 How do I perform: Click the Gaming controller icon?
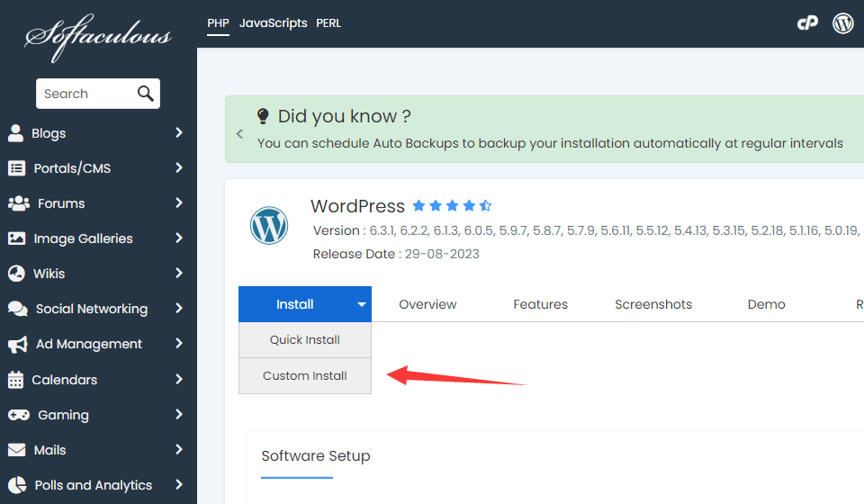click(x=18, y=415)
